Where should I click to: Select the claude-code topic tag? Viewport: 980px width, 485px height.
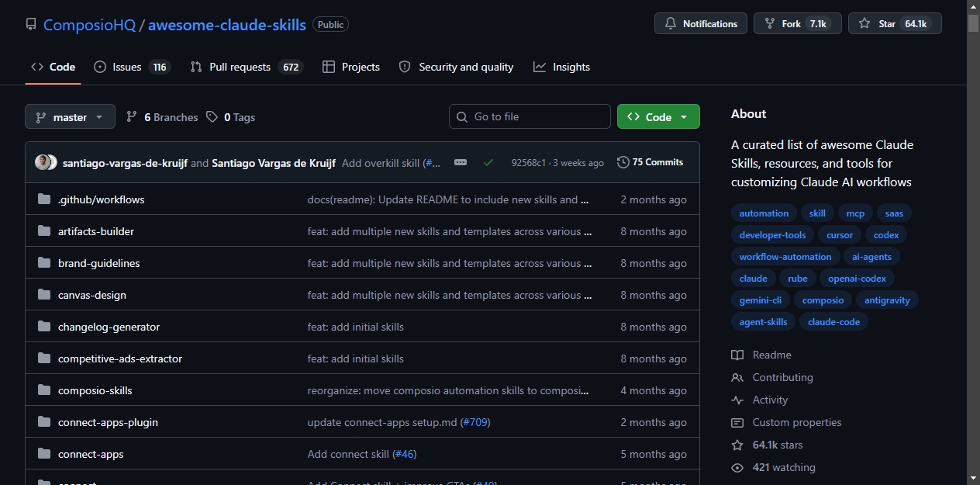[x=833, y=322]
